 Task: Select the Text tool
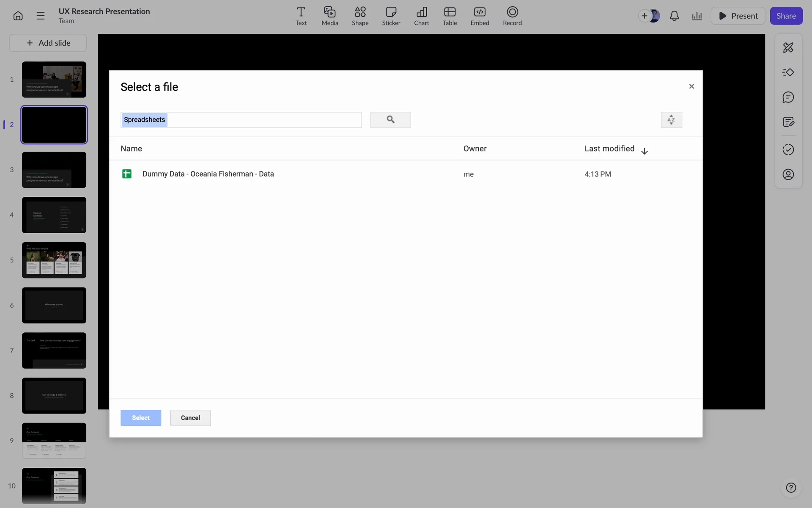click(x=301, y=16)
